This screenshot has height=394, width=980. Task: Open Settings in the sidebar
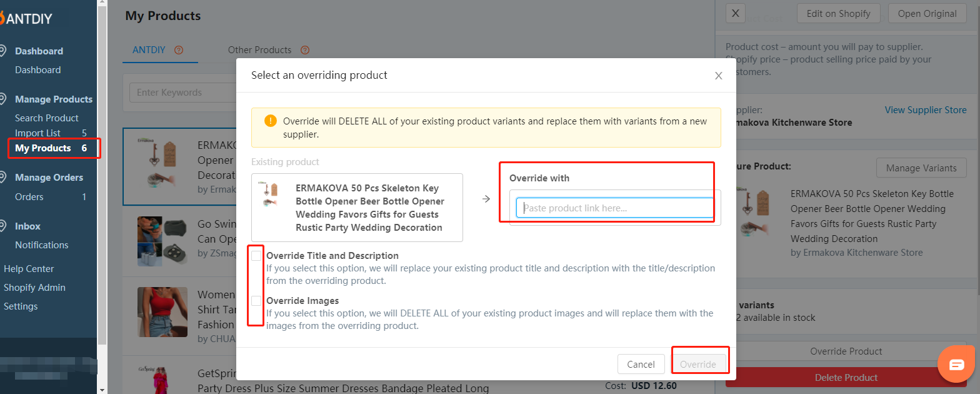coord(21,306)
